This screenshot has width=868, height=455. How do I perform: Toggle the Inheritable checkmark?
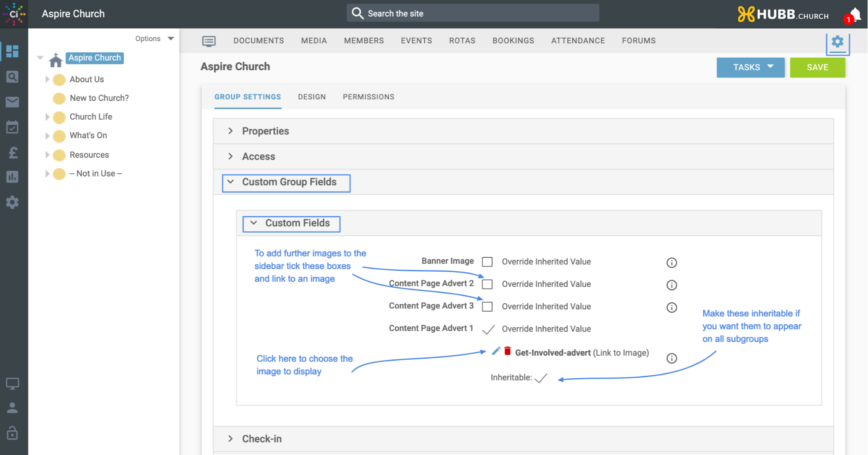click(541, 378)
